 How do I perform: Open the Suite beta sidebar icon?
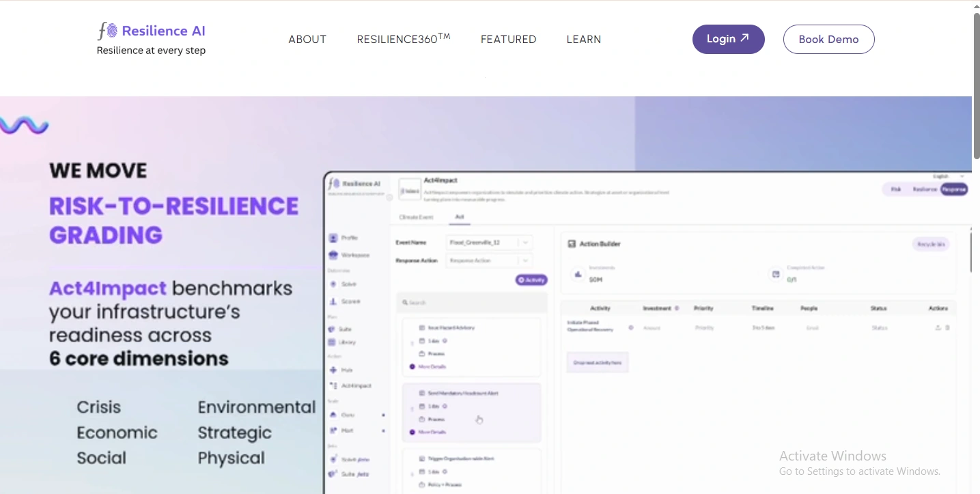pos(333,474)
